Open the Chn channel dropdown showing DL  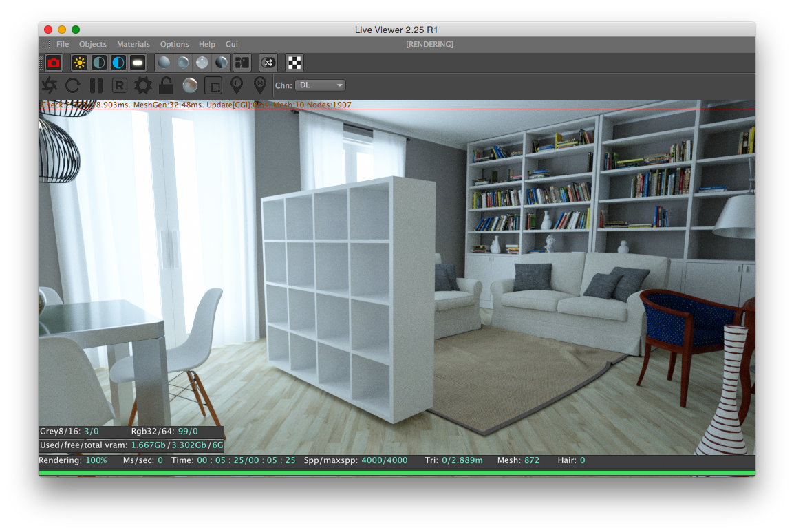click(x=321, y=85)
